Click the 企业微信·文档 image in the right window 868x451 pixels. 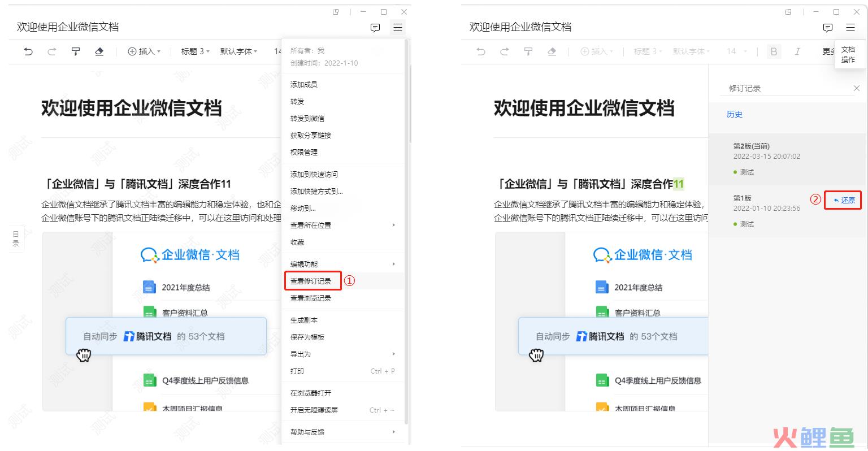pos(602,322)
